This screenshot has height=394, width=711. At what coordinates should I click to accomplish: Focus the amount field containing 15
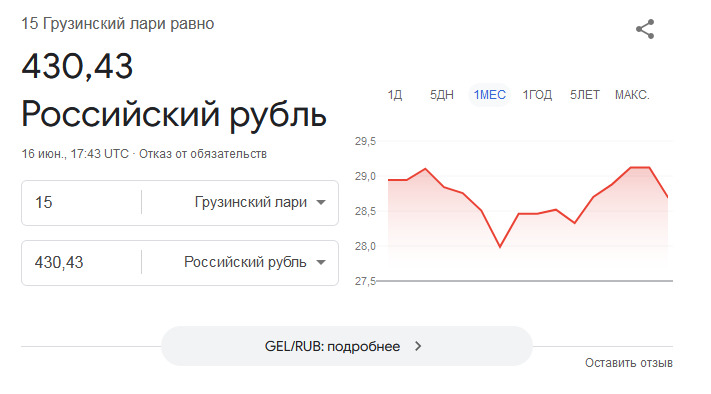82,202
